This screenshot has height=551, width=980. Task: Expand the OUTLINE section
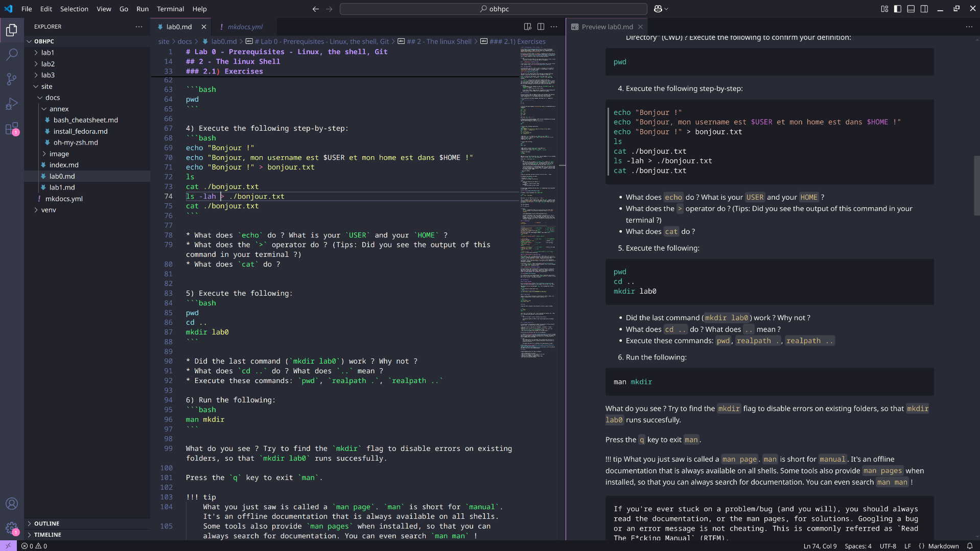click(x=87, y=523)
